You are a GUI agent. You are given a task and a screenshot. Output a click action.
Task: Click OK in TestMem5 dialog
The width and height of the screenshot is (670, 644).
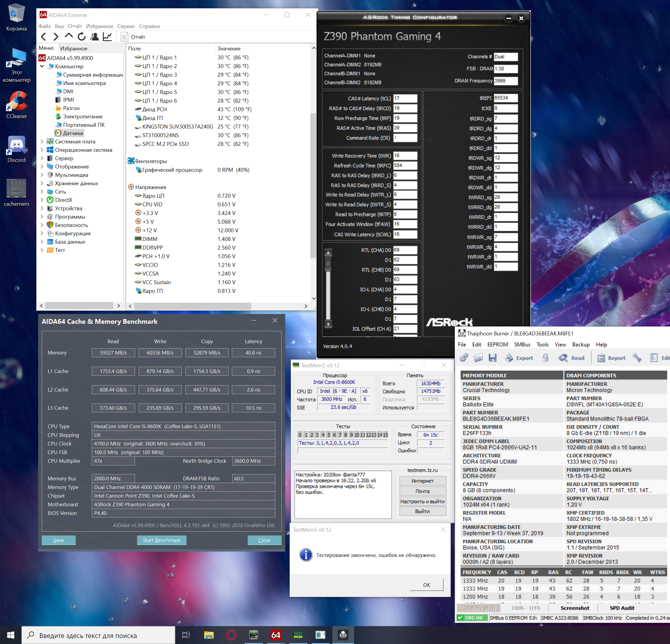point(426,584)
